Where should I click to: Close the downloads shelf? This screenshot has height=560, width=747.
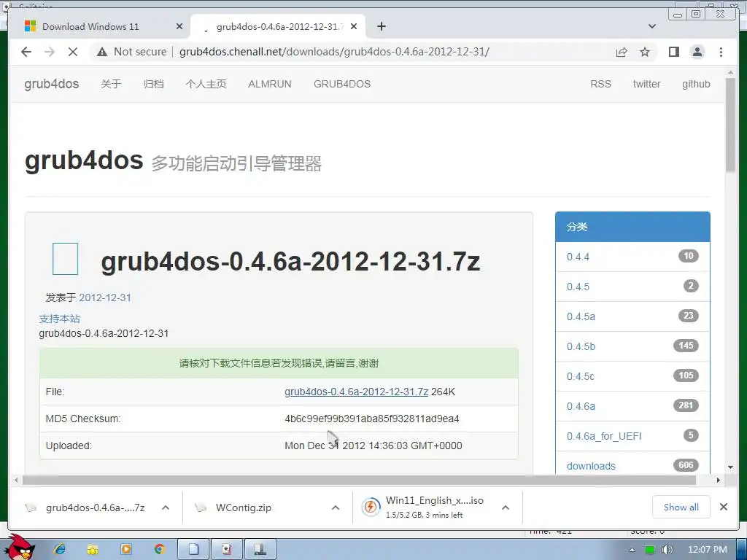[723, 507]
